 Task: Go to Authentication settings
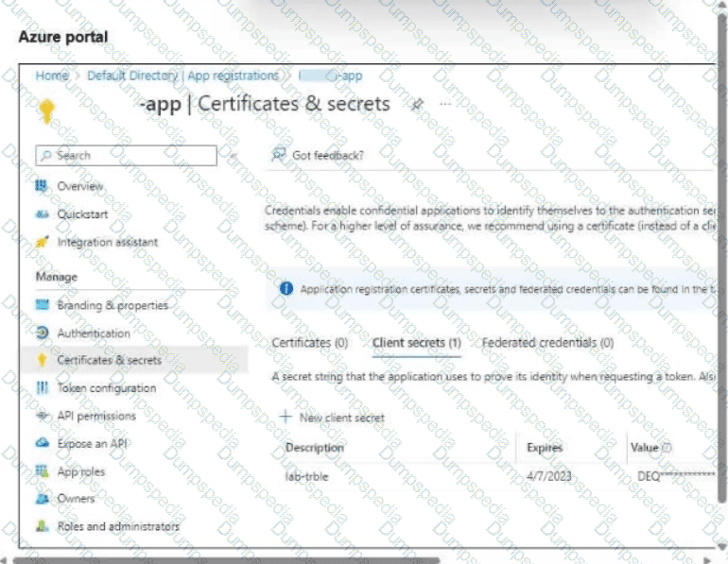94,333
